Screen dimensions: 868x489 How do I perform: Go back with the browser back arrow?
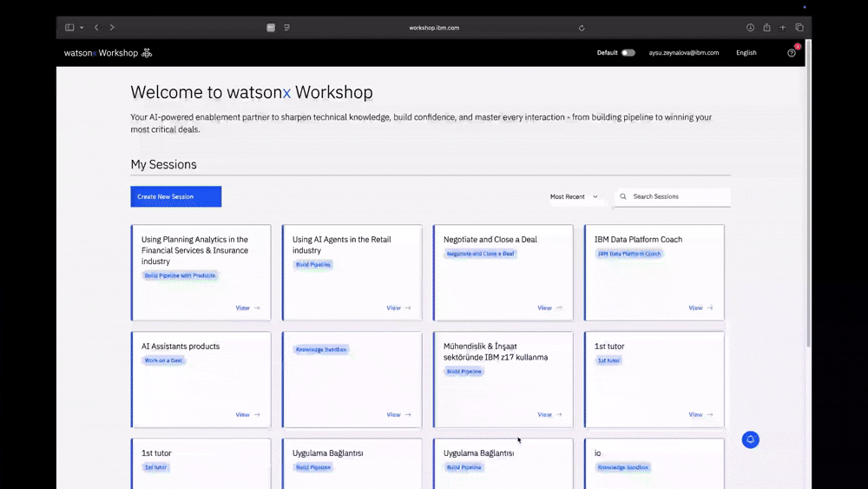pos(96,27)
